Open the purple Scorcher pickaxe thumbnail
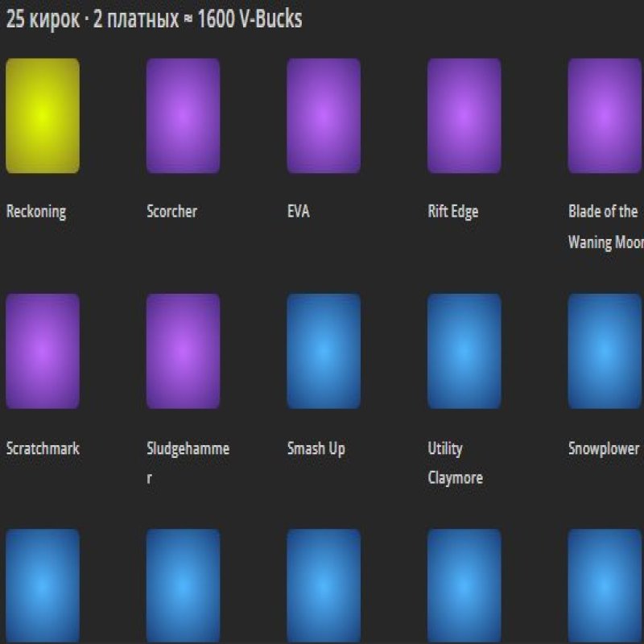644x644 pixels. click(x=183, y=116)
